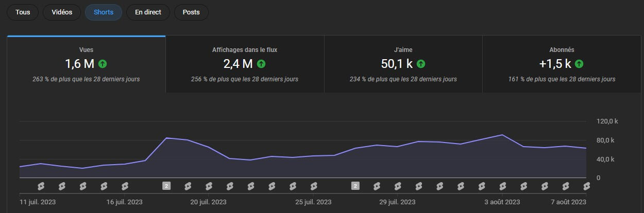Click the green up arrow beside 1,6 M views

(x=103, y=64)
